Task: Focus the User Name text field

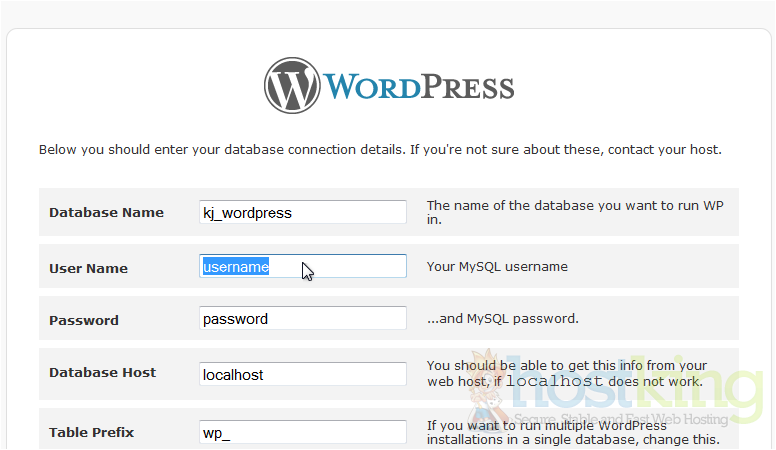Action: (x=303, y=266)
